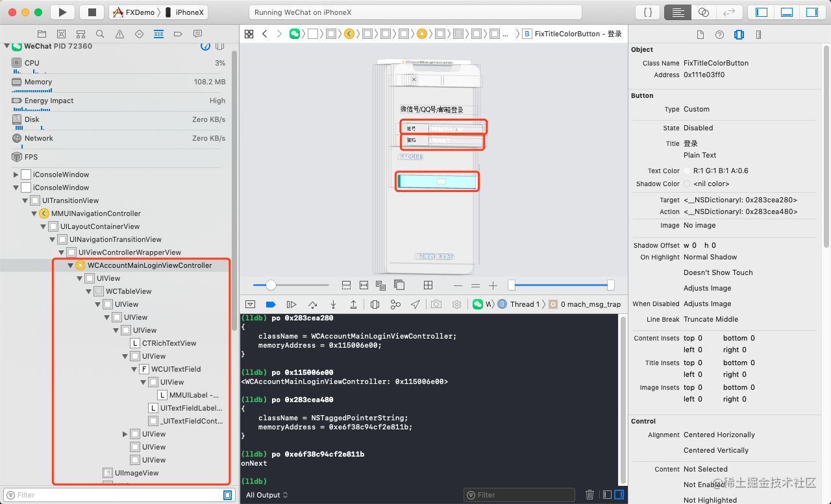Screen dimensions: 831x504
Task: Select the iPhoneX destination device
Action: tap(184, 12)
